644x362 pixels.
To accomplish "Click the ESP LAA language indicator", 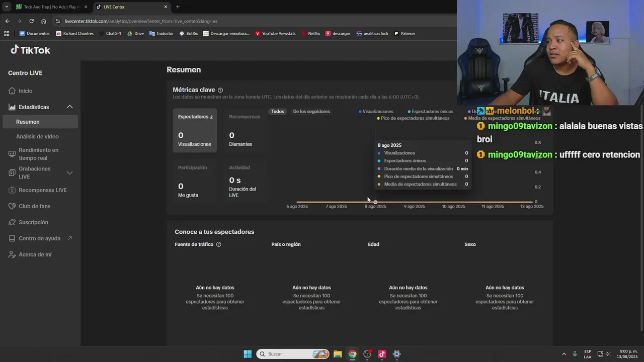I will click(x=588, y=354).
